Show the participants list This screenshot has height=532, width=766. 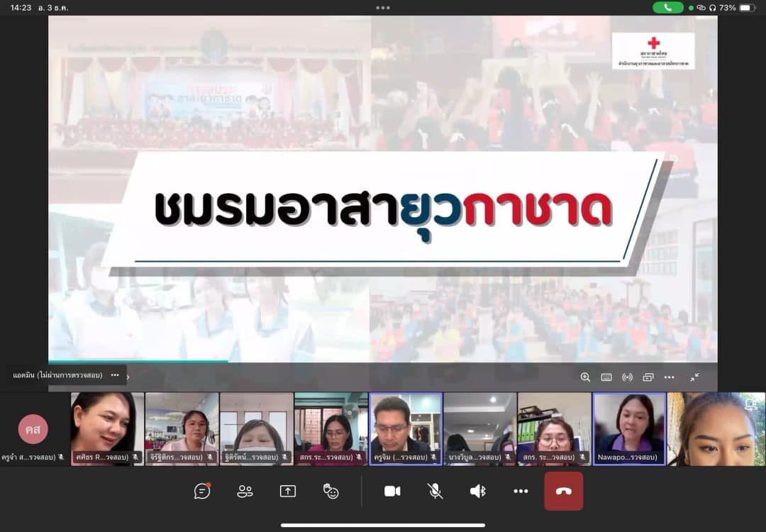245,491
